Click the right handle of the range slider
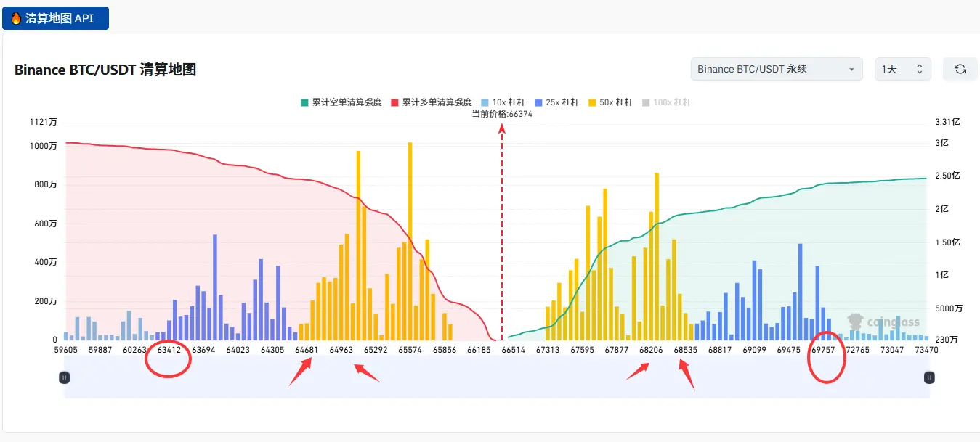 coord(929,377)
